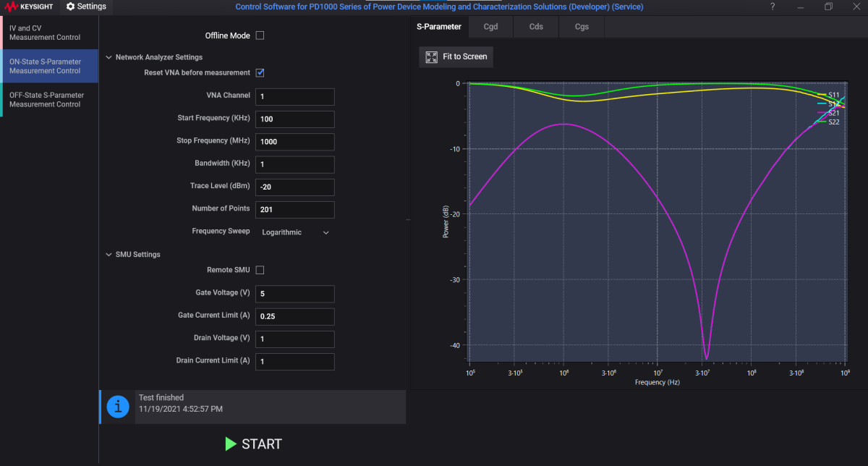Click the Fit to Screen button

coord(456,56)
